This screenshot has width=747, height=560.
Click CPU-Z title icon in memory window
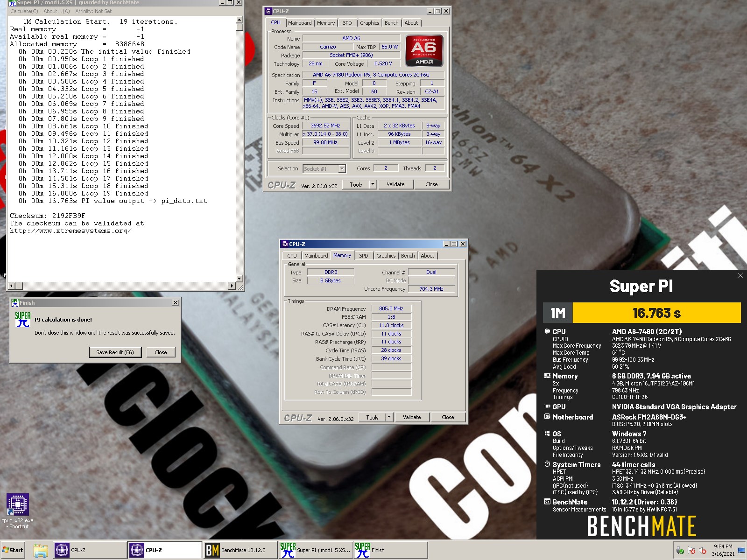[x=285, y=244]
